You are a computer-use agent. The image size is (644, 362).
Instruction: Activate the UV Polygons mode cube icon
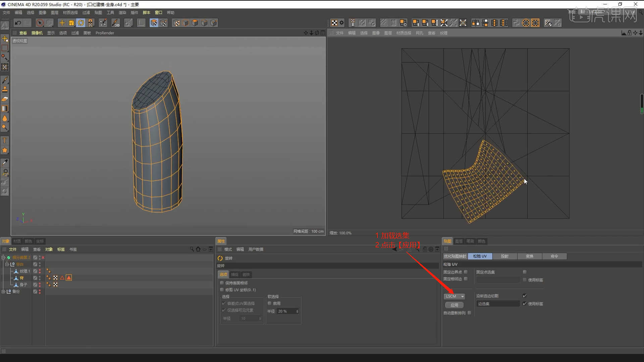click(x=154, y=23)
